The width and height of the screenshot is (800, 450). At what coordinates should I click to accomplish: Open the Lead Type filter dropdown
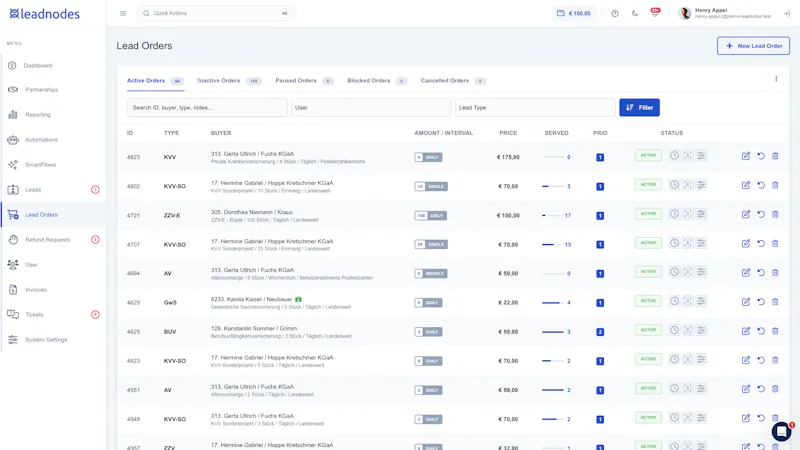(535, 108)
